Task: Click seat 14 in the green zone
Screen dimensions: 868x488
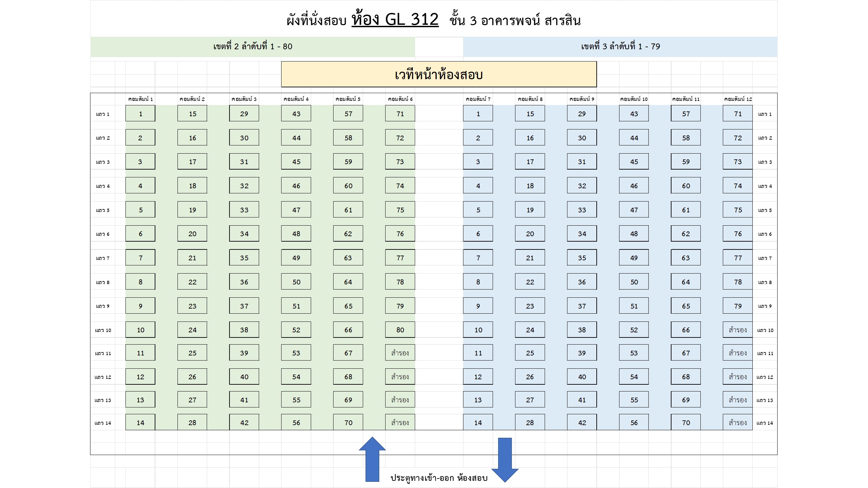Action: (140, 423)
